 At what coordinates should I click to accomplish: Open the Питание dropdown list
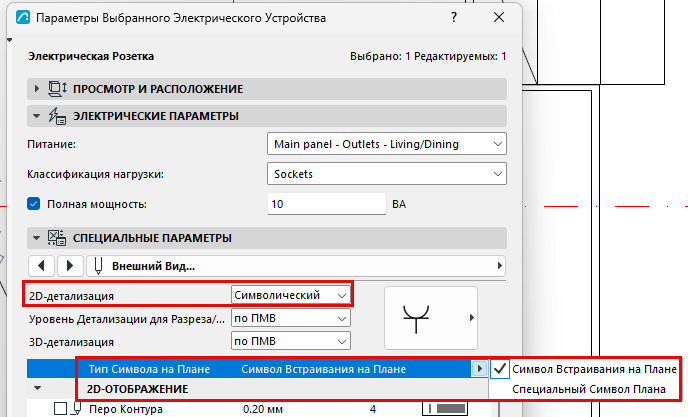(x=387, y=144)
